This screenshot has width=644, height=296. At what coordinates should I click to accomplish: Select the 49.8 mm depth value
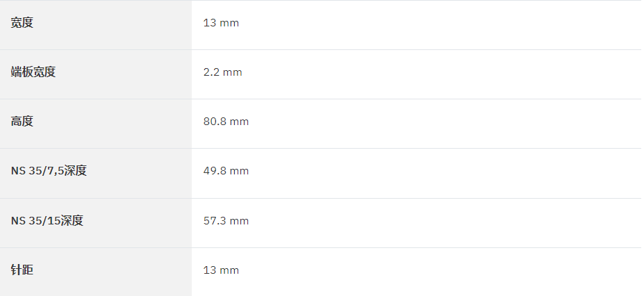(x=226, y=171)
